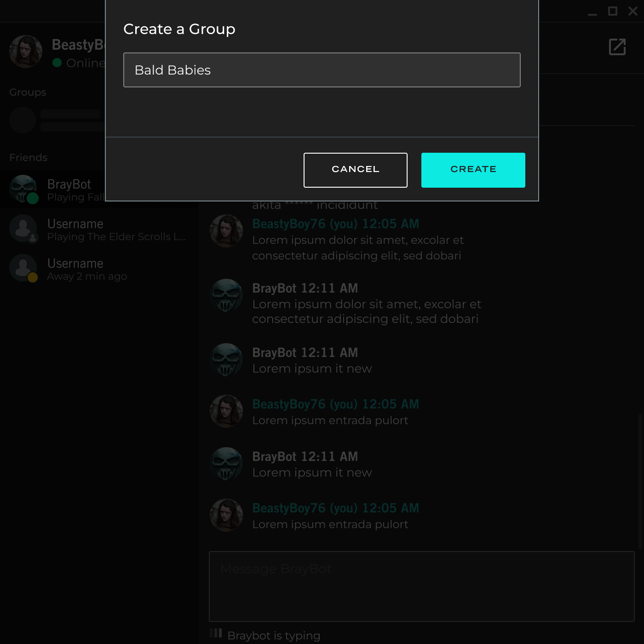Click the Online status indicator

pyautogui.click(x=57, y=63)
